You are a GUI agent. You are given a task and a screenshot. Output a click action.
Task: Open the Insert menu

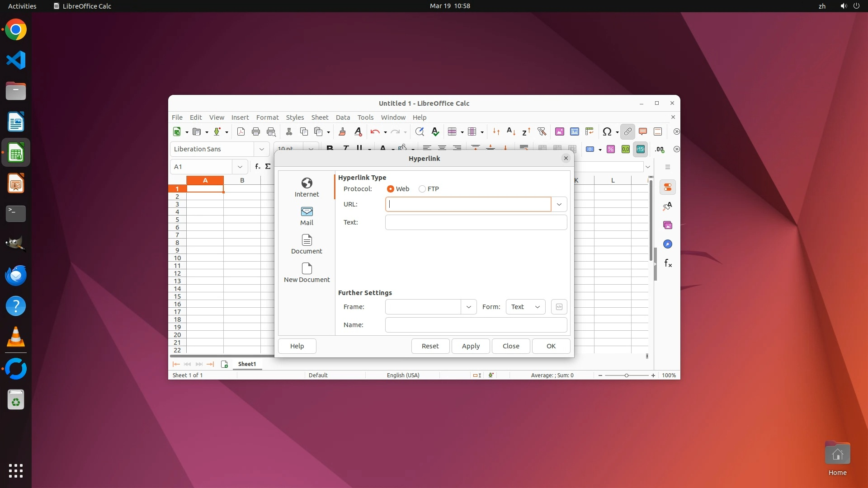[240, 117]
